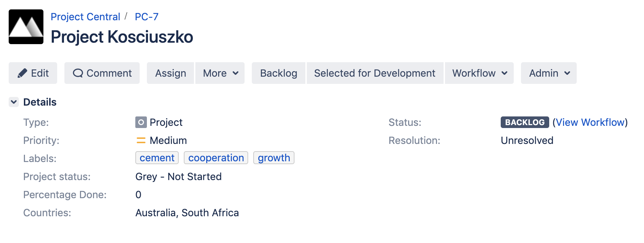Click the Project Central breadcrumb
The image size is (644, 243).
click(x=85, y=17)
